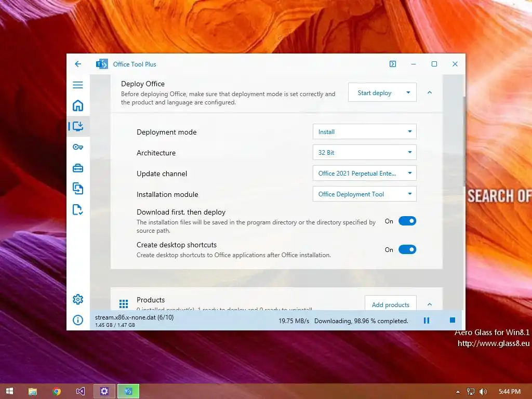Open the Activate key icon page
This screenshot has width=532, height=399.
(x=78, y=147)
